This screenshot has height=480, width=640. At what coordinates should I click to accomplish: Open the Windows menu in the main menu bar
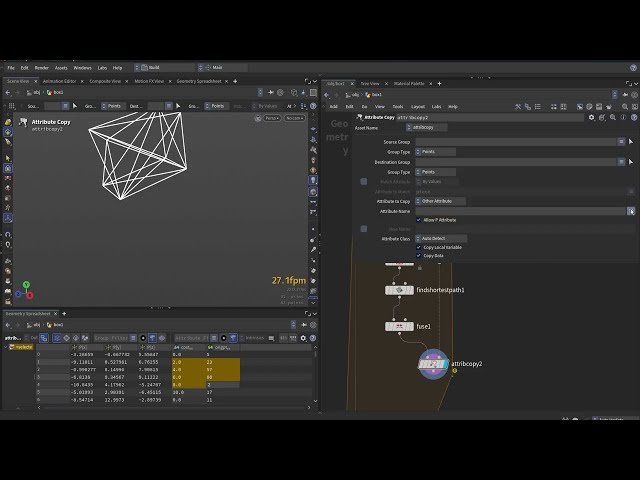point(82,68)
